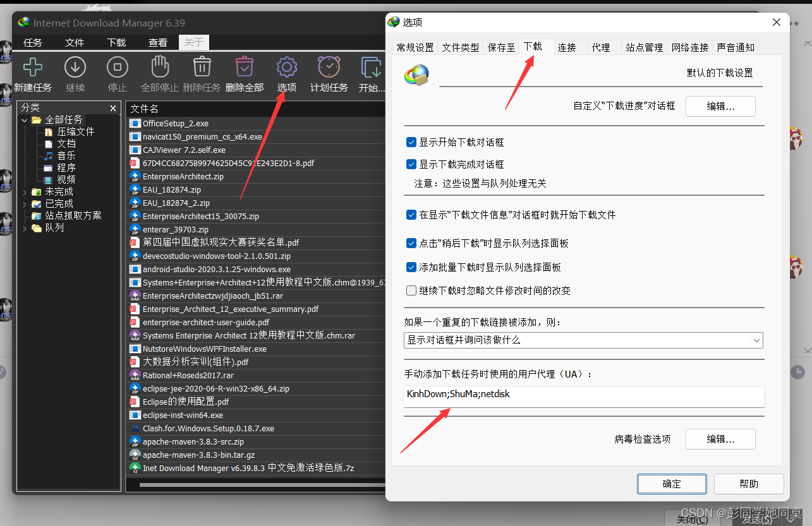Select NutstoreWindowsWPFInstaller.exe row
812x526 pixels.
205,349
